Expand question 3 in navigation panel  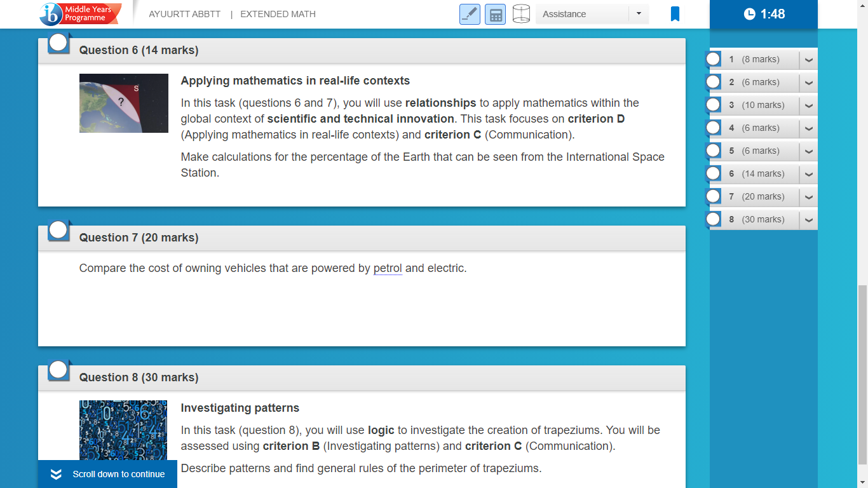pyautogui.click(x=808, y=105)
